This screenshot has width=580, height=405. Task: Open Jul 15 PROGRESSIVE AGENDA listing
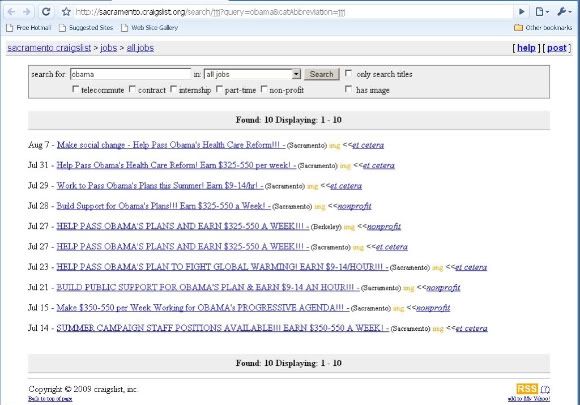click(203, 308)
